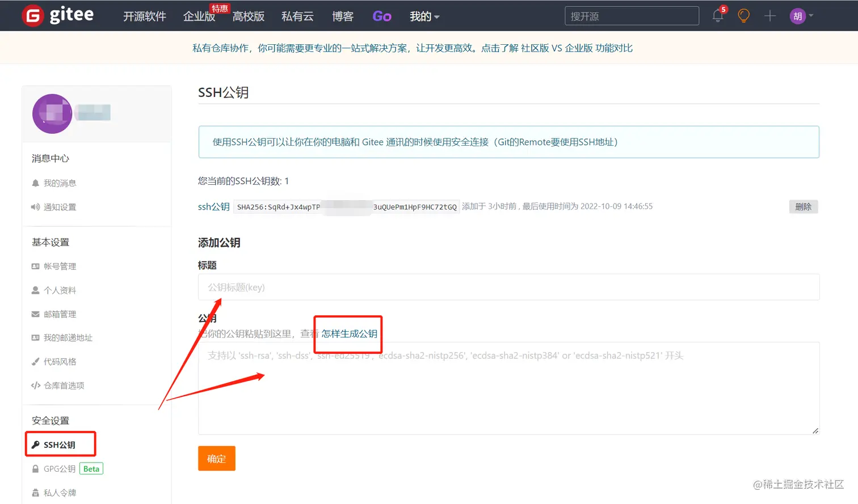Click the 安全设置 section header

pos(51,421)
